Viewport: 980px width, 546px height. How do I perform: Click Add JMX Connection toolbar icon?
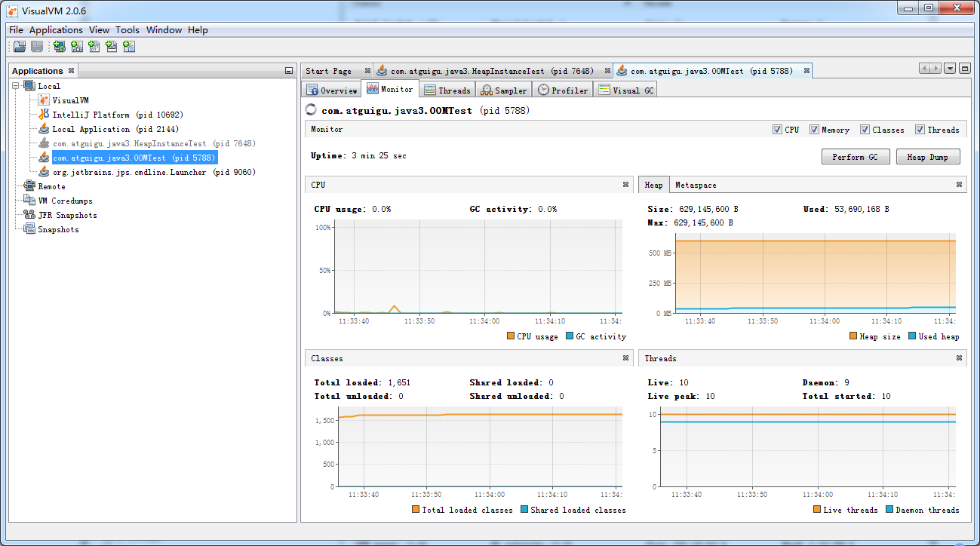[x=77, y=47]
